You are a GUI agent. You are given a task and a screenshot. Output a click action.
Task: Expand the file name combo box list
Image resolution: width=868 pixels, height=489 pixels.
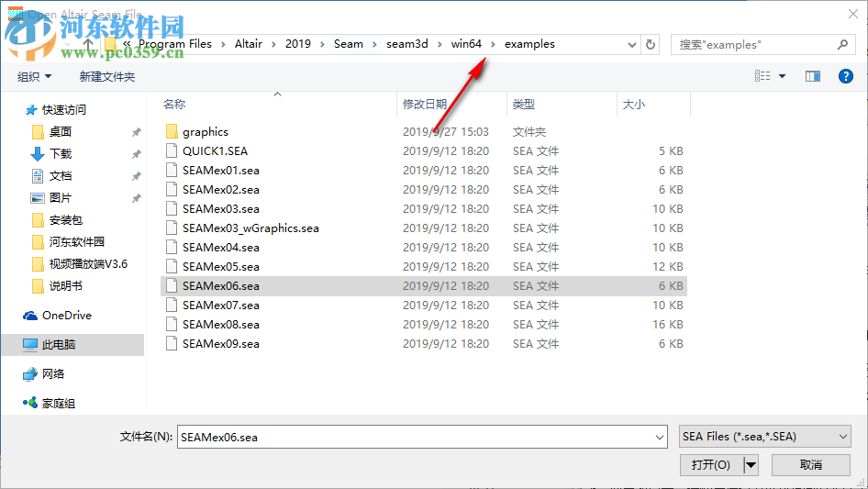[660, 437]
